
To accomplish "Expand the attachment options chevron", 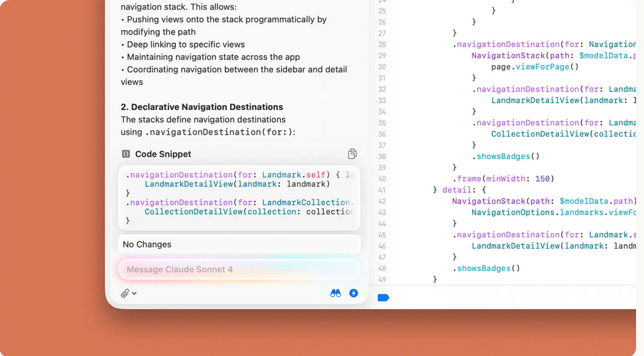I will [x=135, y=293].
